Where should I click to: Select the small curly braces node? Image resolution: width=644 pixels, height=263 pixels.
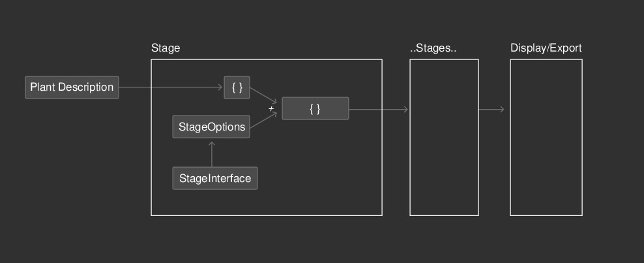click(237, 87)
